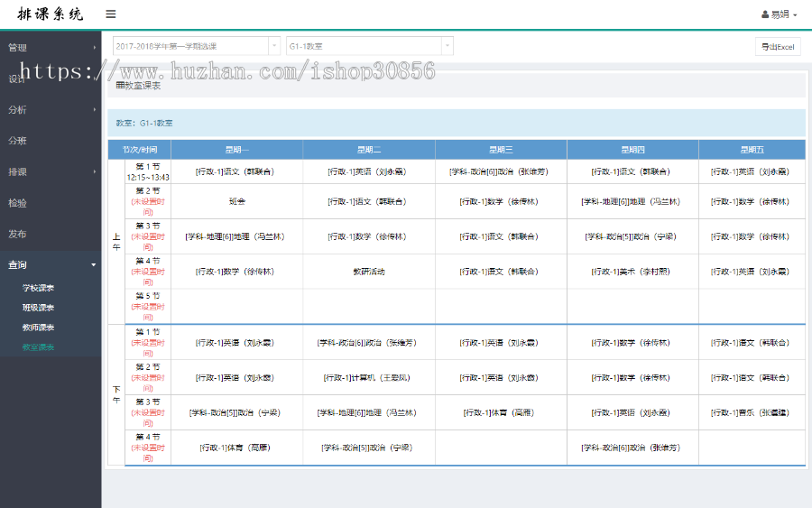812x508 pixels.
Task: Expand the 分析 sidebar menu
Action: pos(51,109)
